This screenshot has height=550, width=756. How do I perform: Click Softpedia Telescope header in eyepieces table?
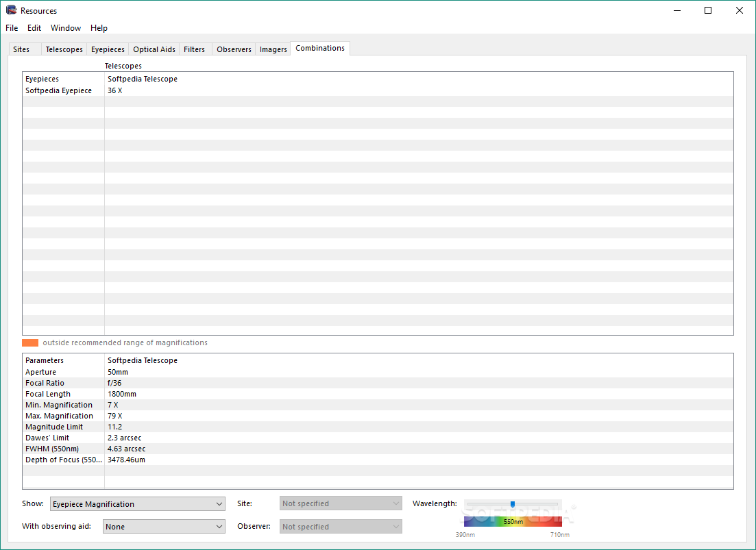click(x=143, y=79)
